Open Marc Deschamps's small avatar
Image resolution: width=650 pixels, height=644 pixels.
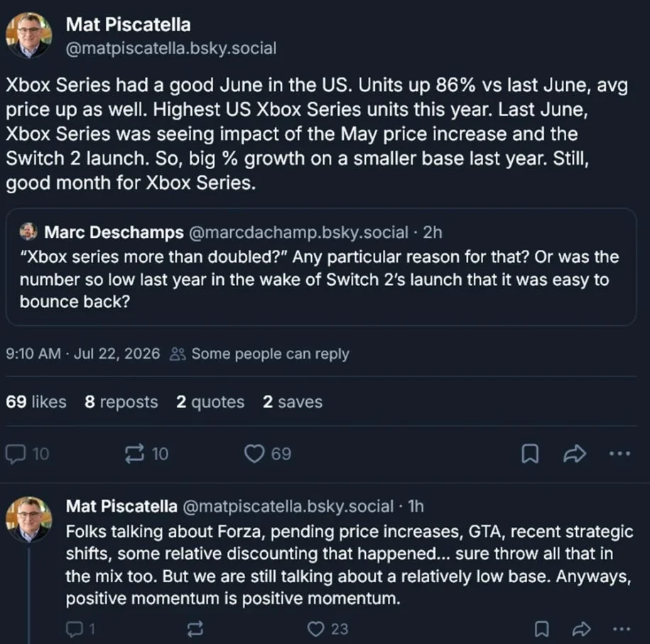tap(28, 231)
